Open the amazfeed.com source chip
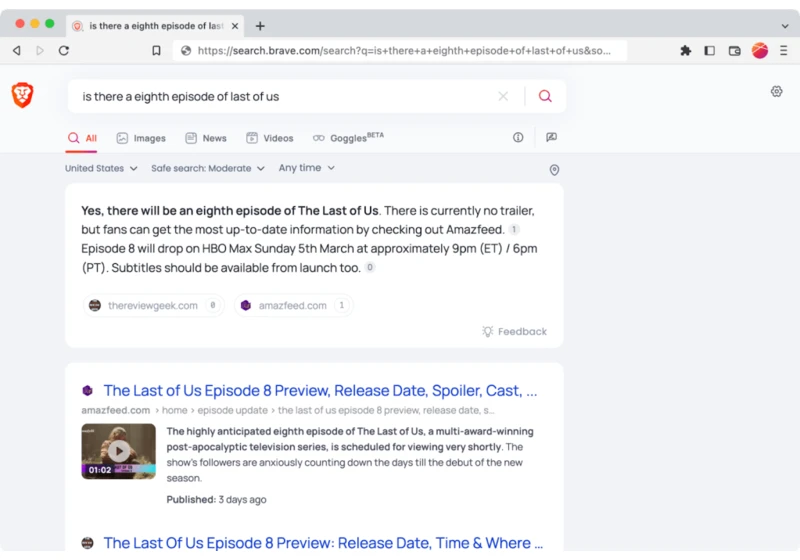The width and height of the screenshot is (800, 560). click(293, 306)
